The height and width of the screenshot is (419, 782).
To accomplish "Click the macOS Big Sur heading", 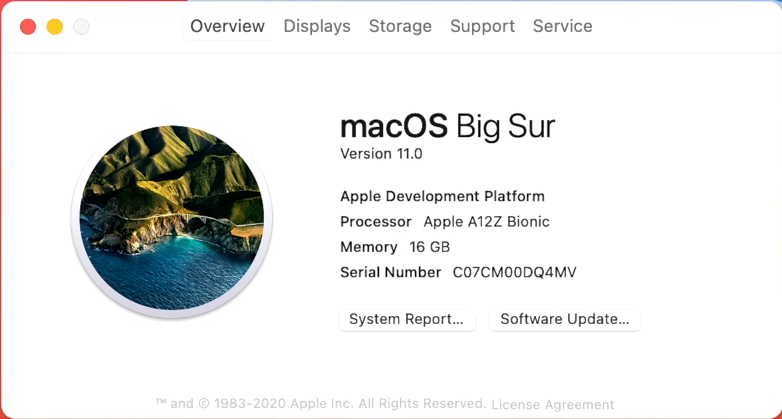I will (447, 127).
